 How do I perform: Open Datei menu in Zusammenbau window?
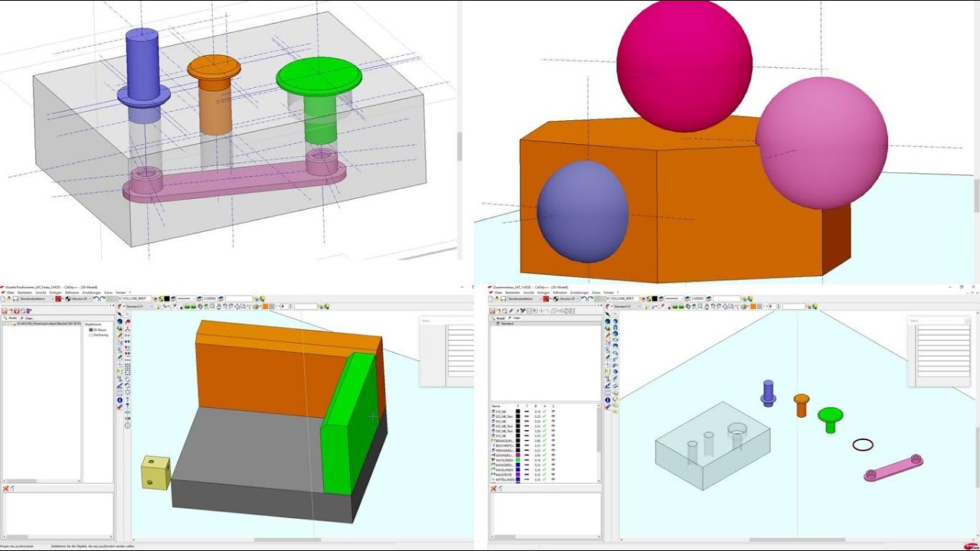point(498,292)
